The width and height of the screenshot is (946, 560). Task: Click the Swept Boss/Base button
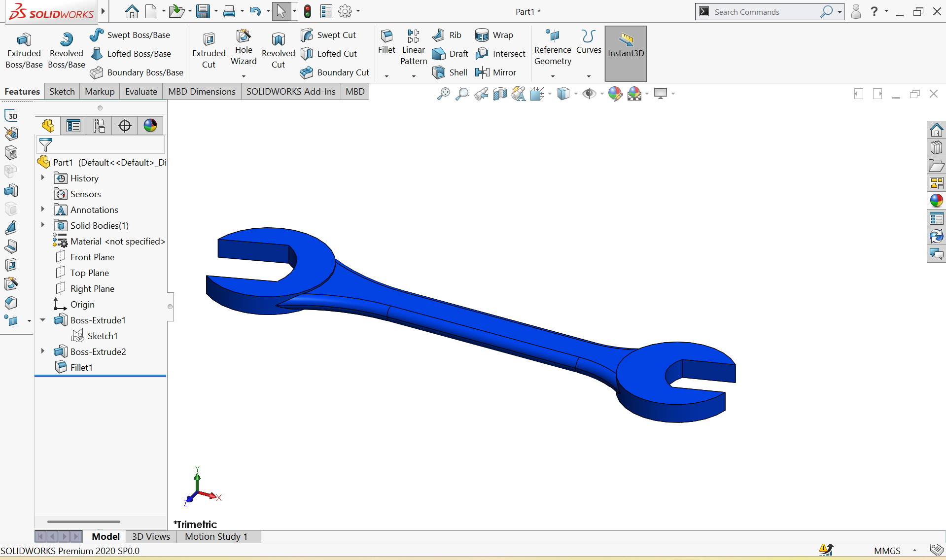(130, 35)
